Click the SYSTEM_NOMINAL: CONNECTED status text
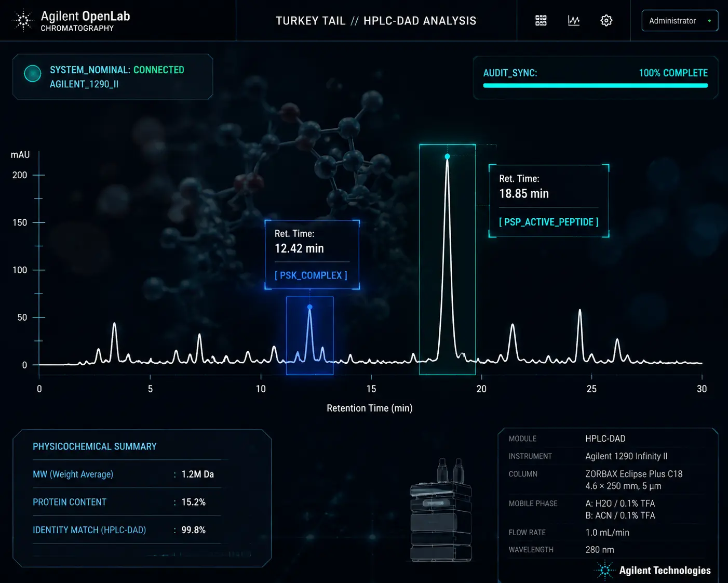Viewport: 728px width, 583px height. pos(117,70)
